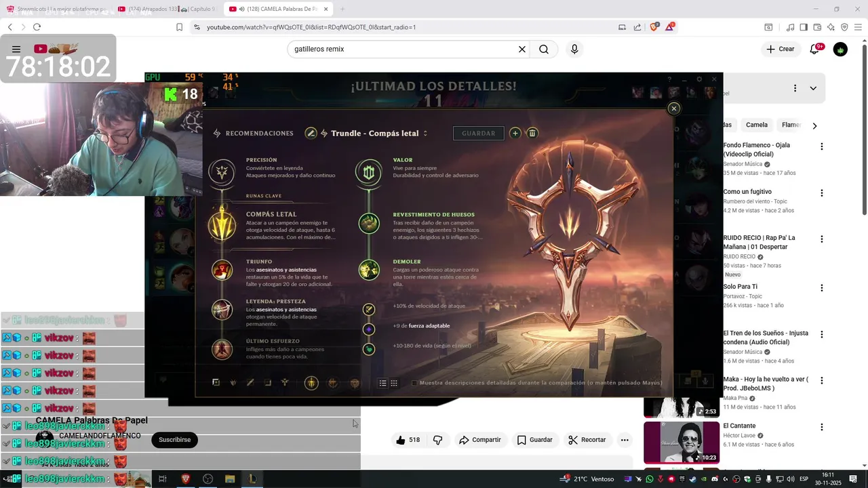The height and width of the screenshot is (488, 868).
Task: Select the Demoler rune icon
Action: (x=369, y=270)
